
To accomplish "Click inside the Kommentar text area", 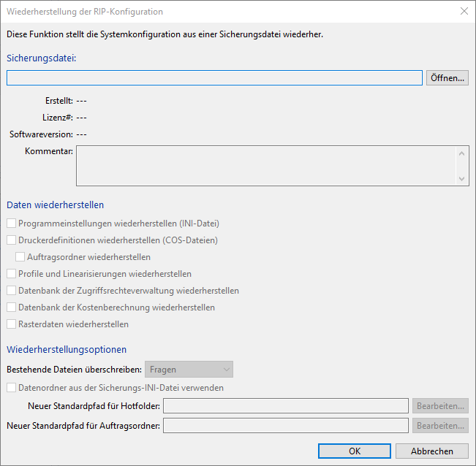I will click(266, 165).
